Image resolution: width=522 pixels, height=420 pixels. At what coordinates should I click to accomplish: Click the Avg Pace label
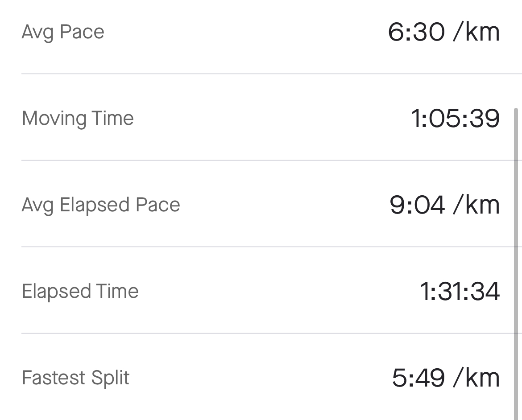[x=63, y=33]
